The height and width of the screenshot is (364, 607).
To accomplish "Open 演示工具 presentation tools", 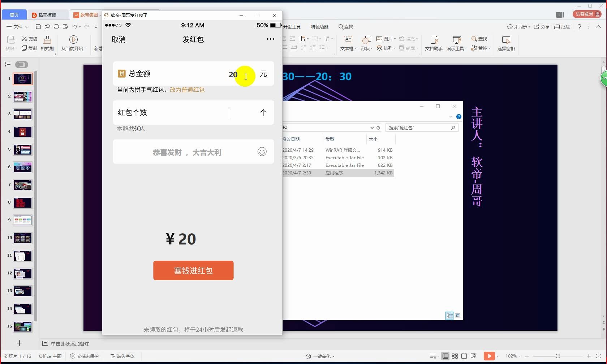I will [456, 43].
